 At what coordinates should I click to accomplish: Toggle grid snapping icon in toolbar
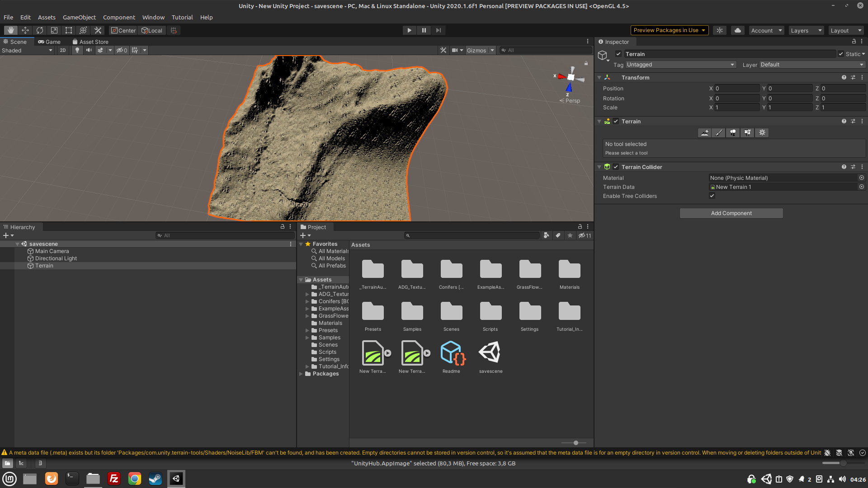(x=174, y=30)
